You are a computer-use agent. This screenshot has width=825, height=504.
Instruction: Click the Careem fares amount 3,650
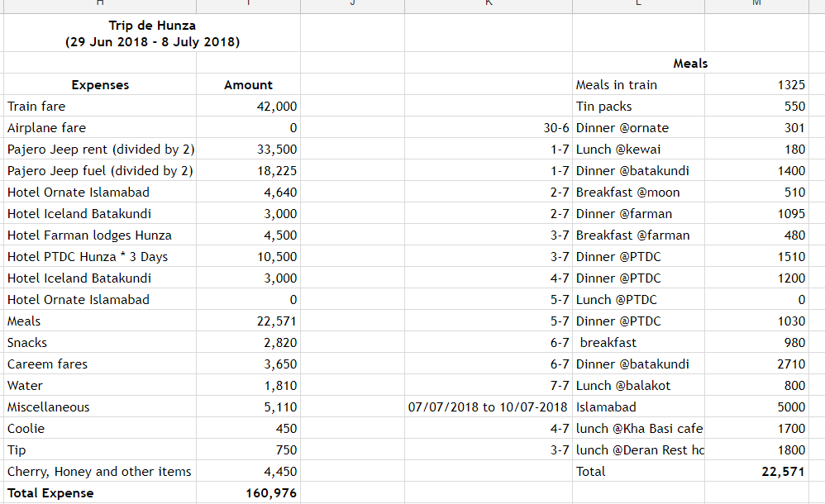[x=248, y=364]
